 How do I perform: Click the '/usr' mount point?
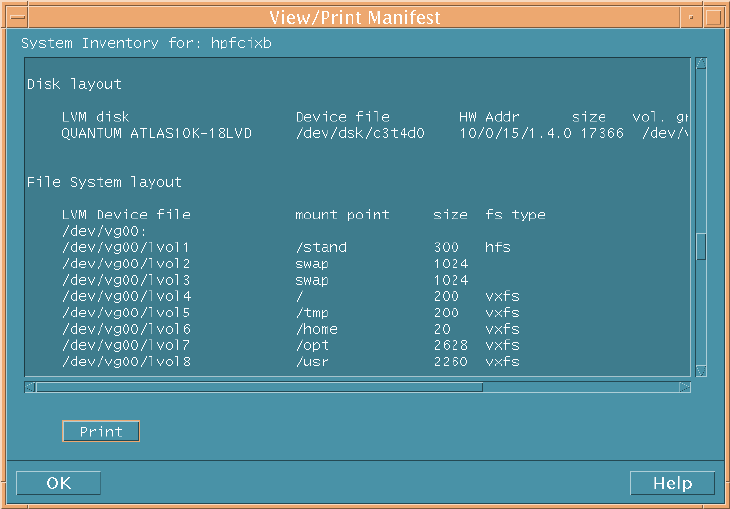point(312,361)
